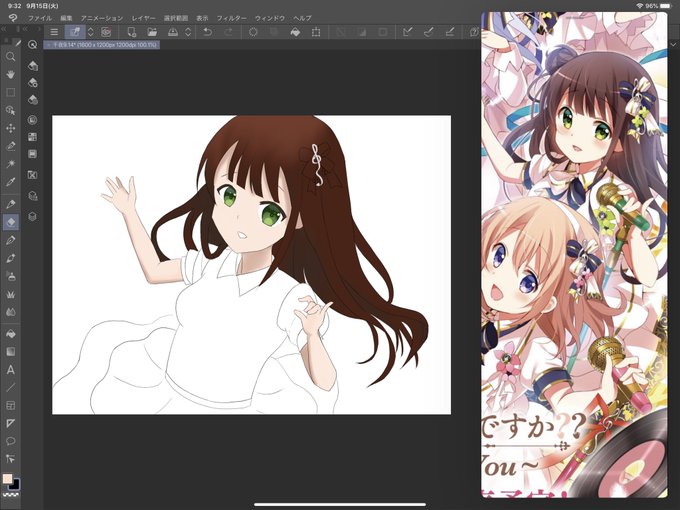Select the Zoom magnifier tool

click(x=10, y=57)
